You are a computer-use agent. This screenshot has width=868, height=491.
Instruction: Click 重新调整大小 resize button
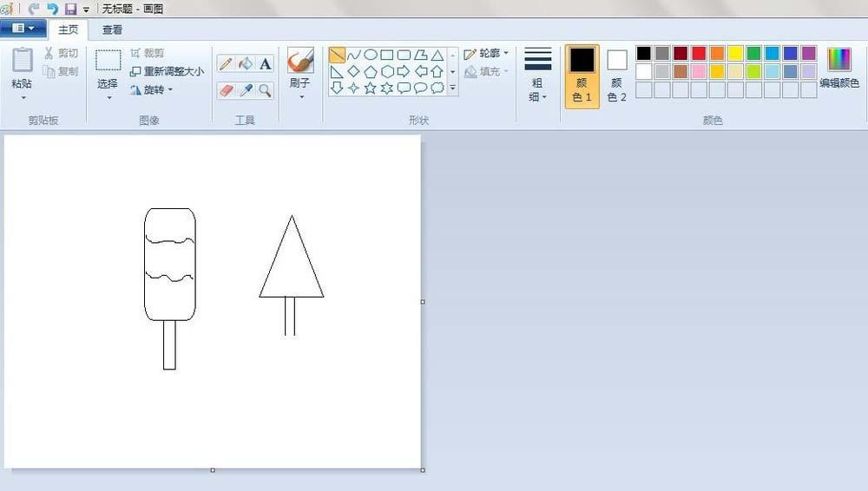(168, 71)
